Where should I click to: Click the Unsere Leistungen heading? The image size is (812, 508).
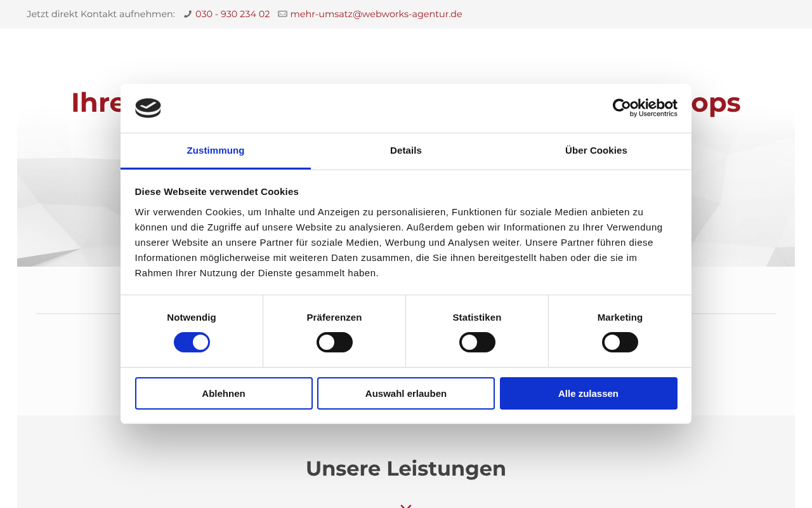pyautogui.click(x=406, y=469)
